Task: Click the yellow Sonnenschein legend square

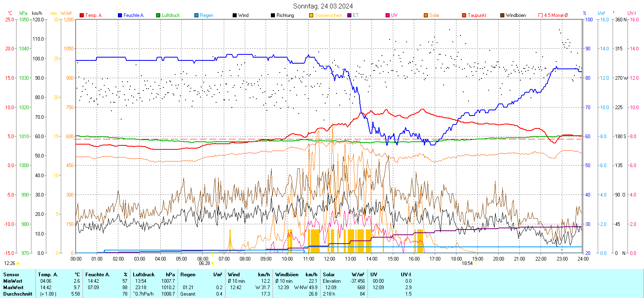Action: (311, 15)
